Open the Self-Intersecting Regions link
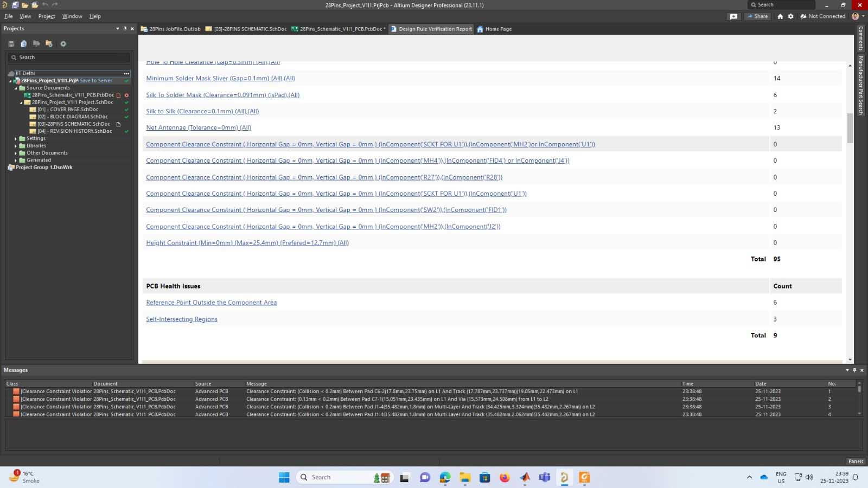This screenshot has height=488, width=868. (182, 319)
